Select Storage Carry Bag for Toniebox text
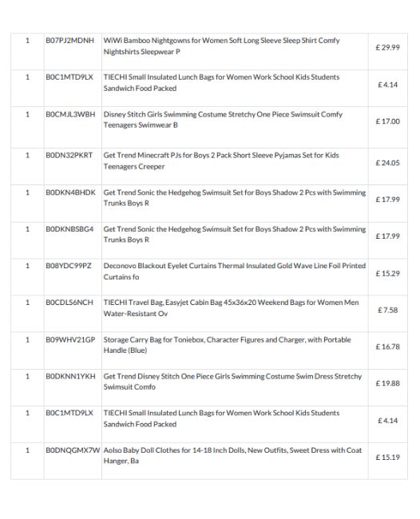420x519 pixels. [227, 345]
